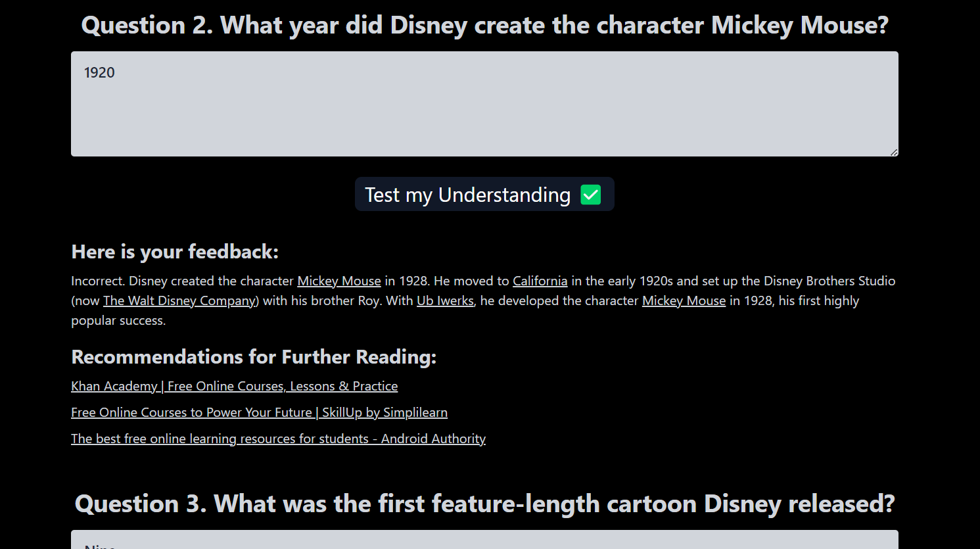Click the Question 2 heading about Mickey Mouse
Image resolution: width=980 pixels, height=549 pixels.
(485, 25)
